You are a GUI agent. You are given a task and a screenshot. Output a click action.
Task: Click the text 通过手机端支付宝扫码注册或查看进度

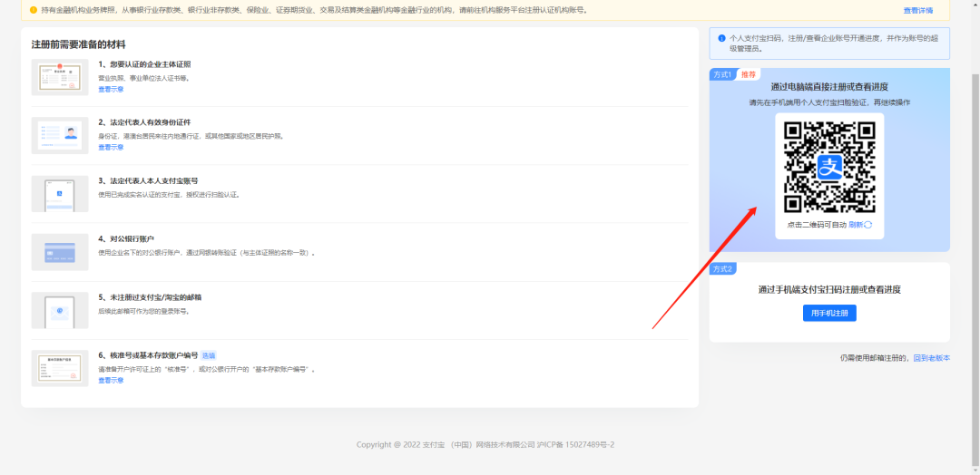[x=829, y=289]
